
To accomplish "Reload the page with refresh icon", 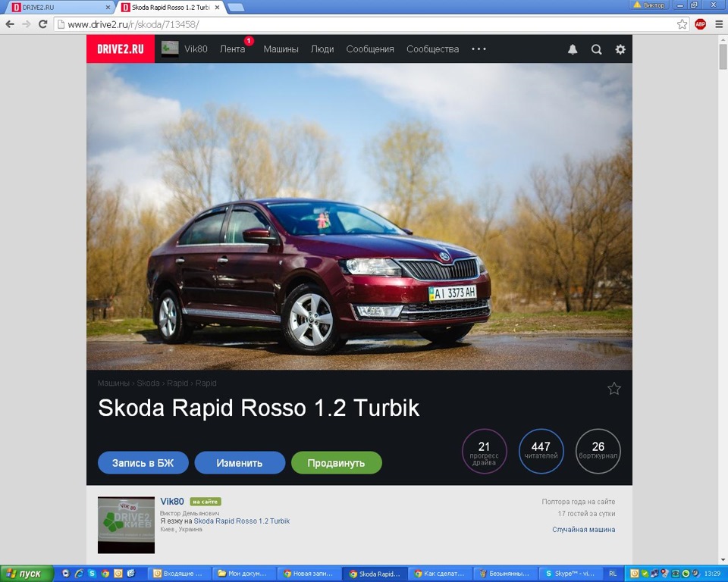I will [x=42, y=24].
